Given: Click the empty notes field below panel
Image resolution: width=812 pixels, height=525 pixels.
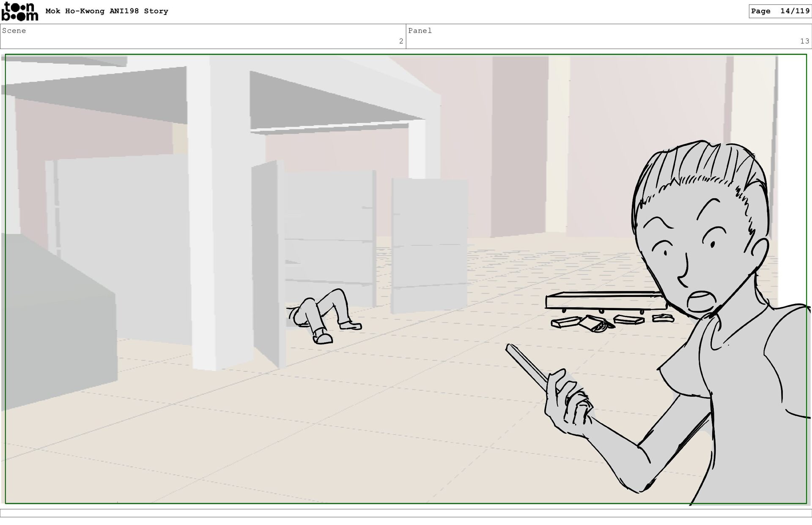Looking at the screenshot, I should tap(406, 513).
